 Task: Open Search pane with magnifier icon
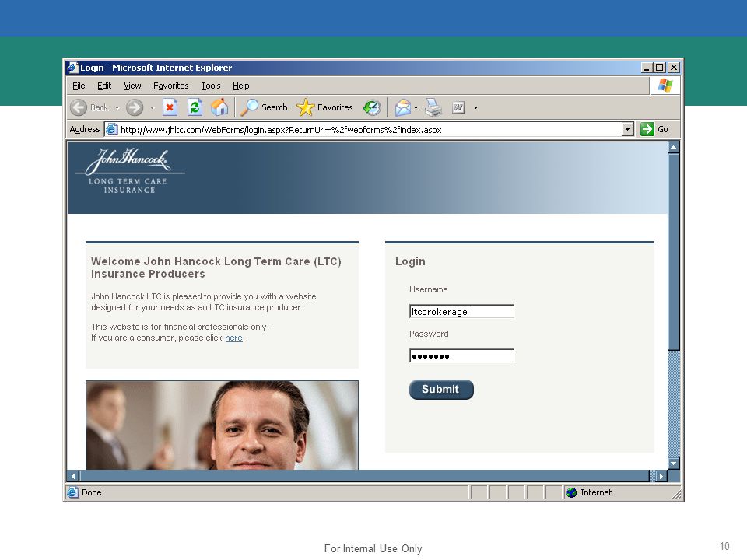click(x=249, y=107)
